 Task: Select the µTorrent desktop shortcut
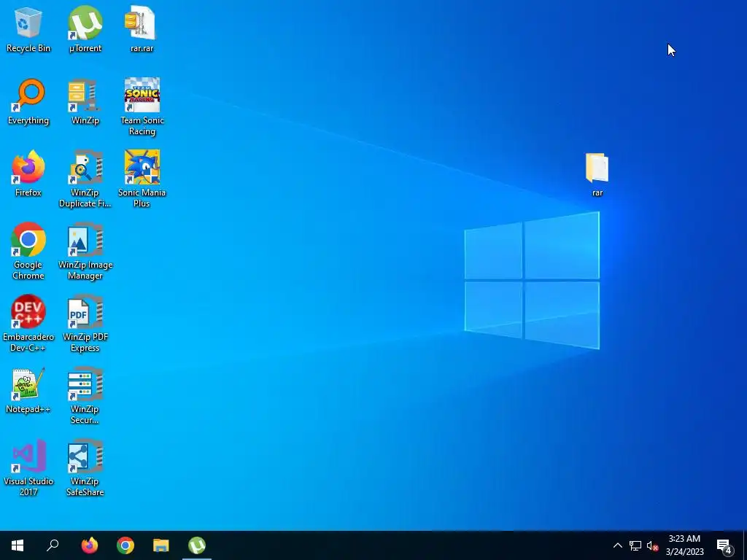point(85,29)
